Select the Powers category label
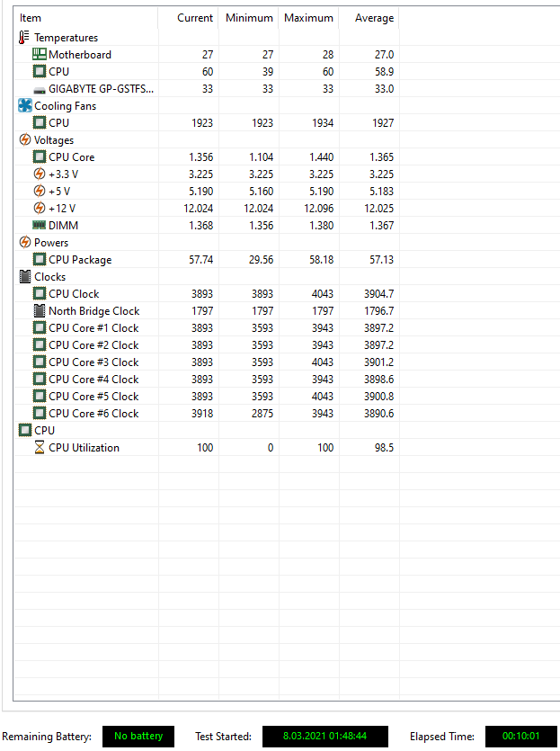Viewport: 560px width, 751px height. coord(50,242)
